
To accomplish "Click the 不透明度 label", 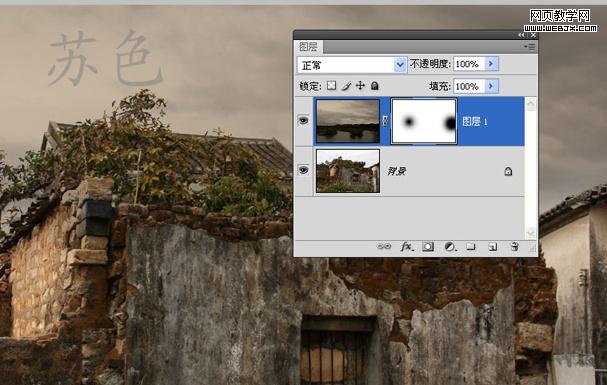I will (430, 64).
